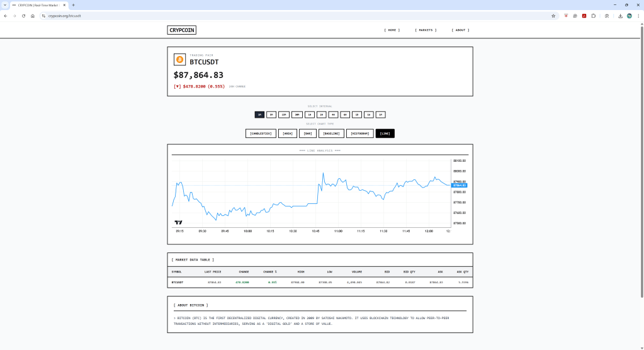Go to the Markets menu item
644x350 pixels.
[425, 30]
